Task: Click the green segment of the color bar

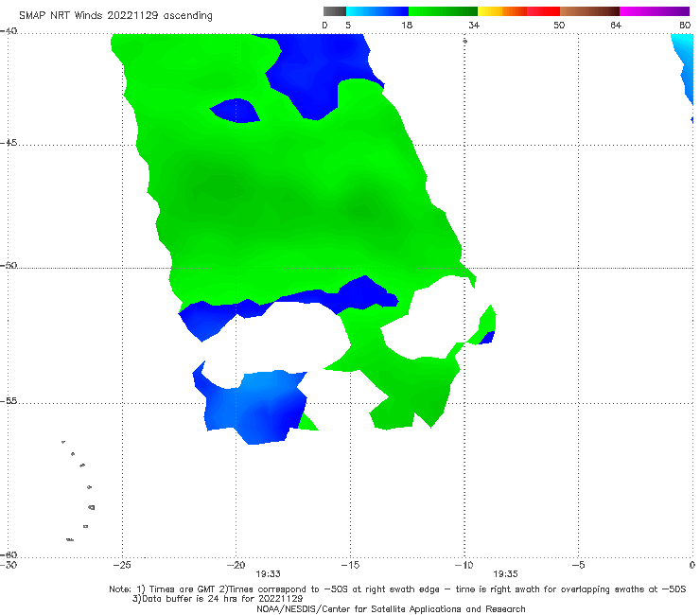Action: coord(443,11)
